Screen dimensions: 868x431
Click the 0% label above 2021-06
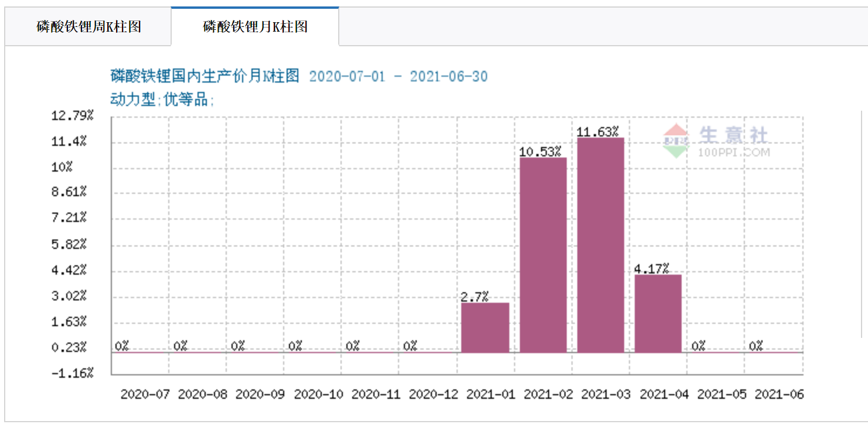(755, 346)
